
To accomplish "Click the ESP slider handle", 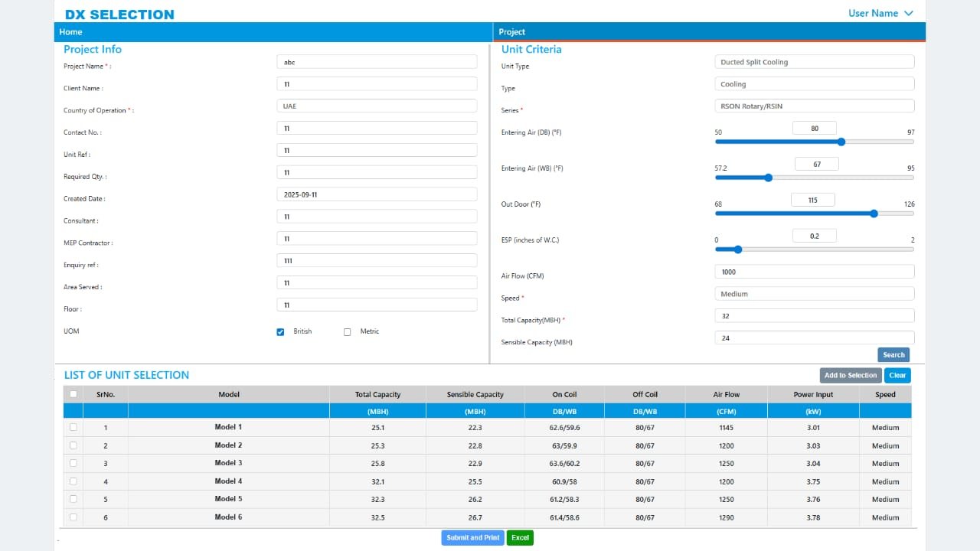I will [x=738, y=249].
